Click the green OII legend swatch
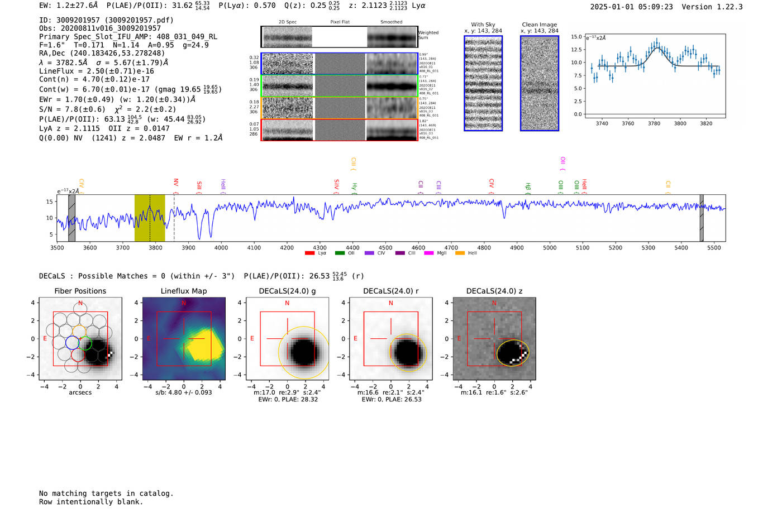Screen dimensions: 782x532 (x=340, y=253)
